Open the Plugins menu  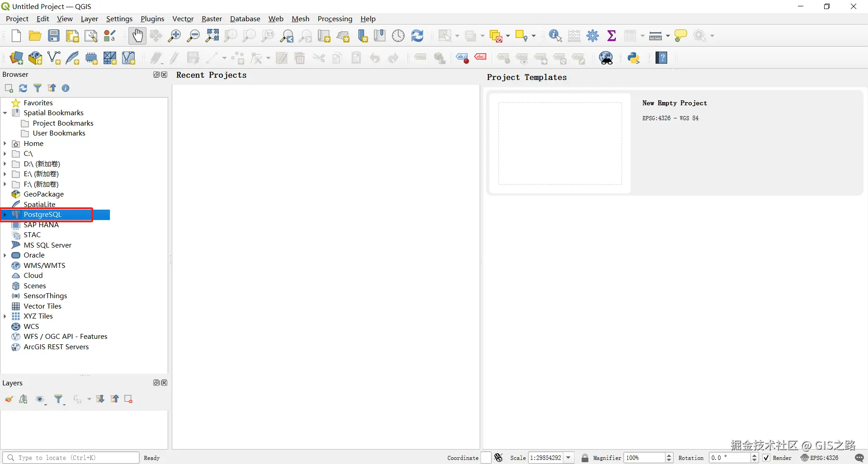(152, 19)
